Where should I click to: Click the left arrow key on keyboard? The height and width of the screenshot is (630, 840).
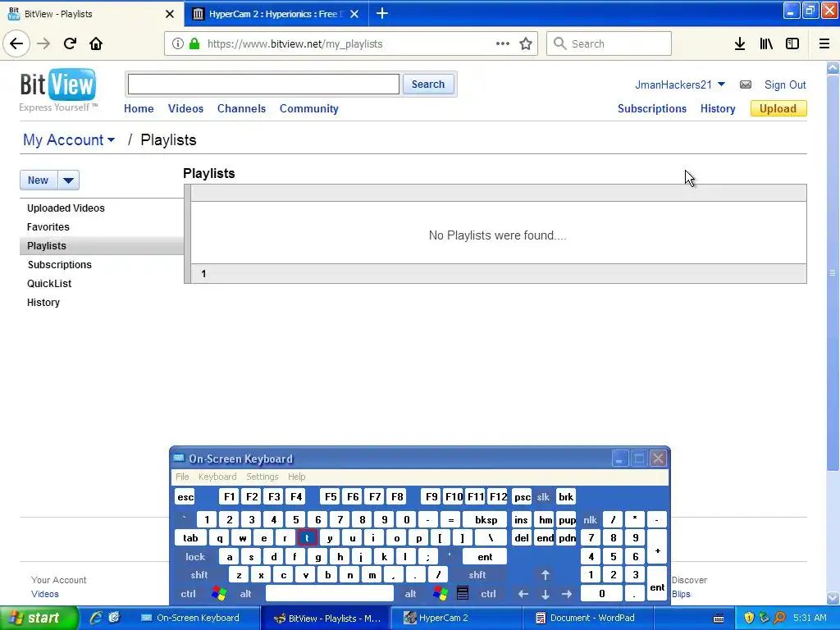click(x=523, y=594)
